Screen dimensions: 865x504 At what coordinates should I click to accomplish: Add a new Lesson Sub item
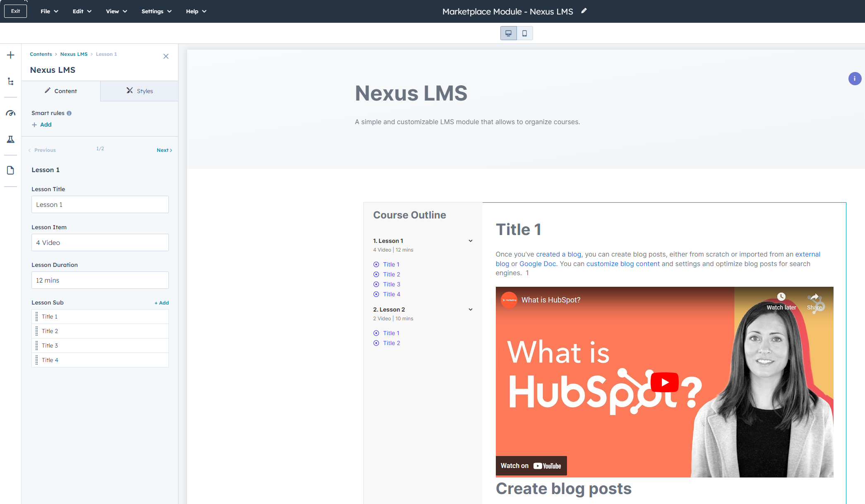[x=161, y=303]
